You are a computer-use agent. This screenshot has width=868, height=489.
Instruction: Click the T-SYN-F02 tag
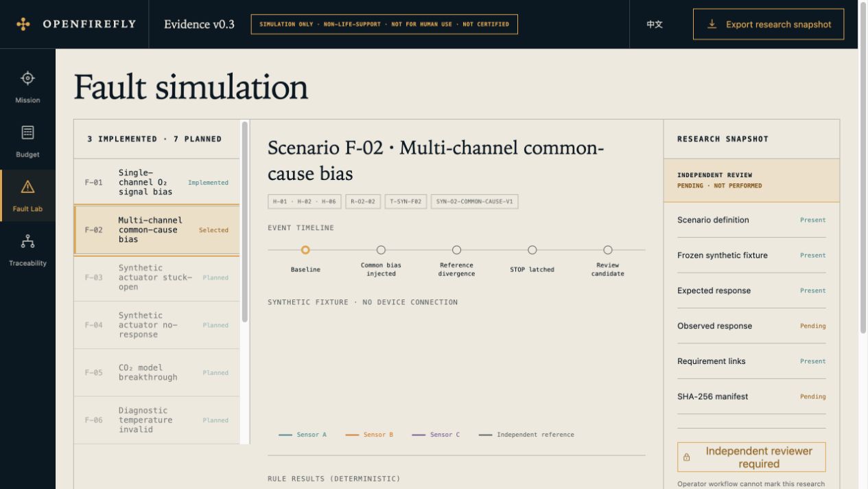pos(406,202)
